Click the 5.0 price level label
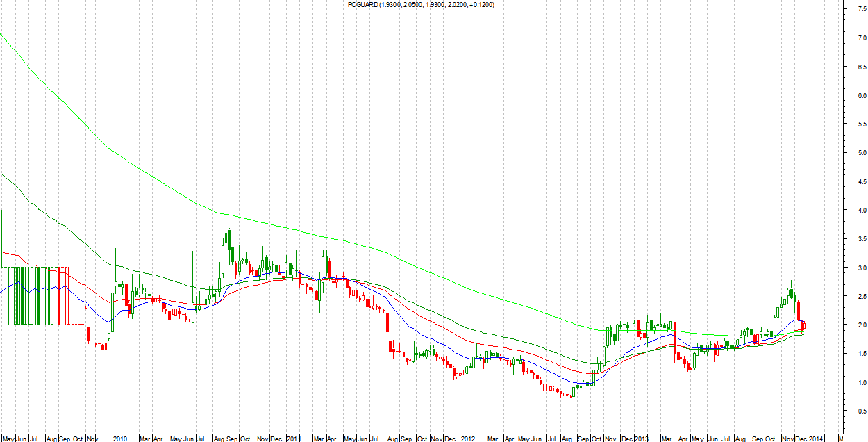Viewport: 868px width, 442px height. click(860, 153)
